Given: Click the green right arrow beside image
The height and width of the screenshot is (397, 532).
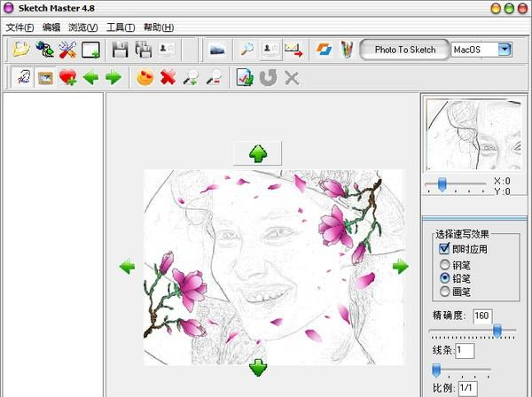Looking at the screenshot, I should coord(401,266).
